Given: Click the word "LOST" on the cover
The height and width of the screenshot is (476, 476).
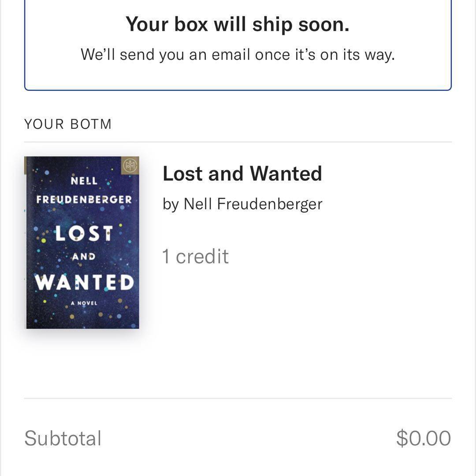Looking at the screenshot, I should pos(84,234).
